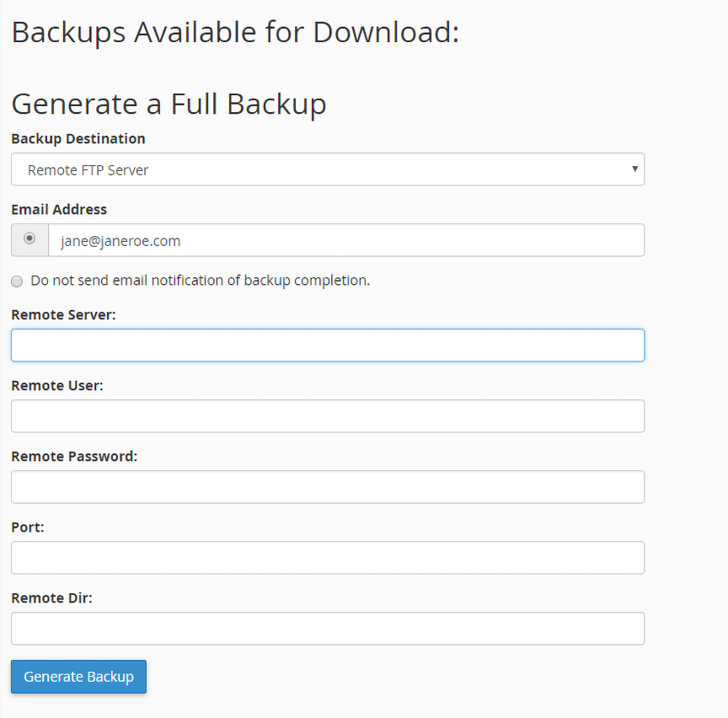Image resolution: width=728 pixels, height=718 pixels.
Task: Click the "Remote Dir:" label
Action: pos(51,597)
